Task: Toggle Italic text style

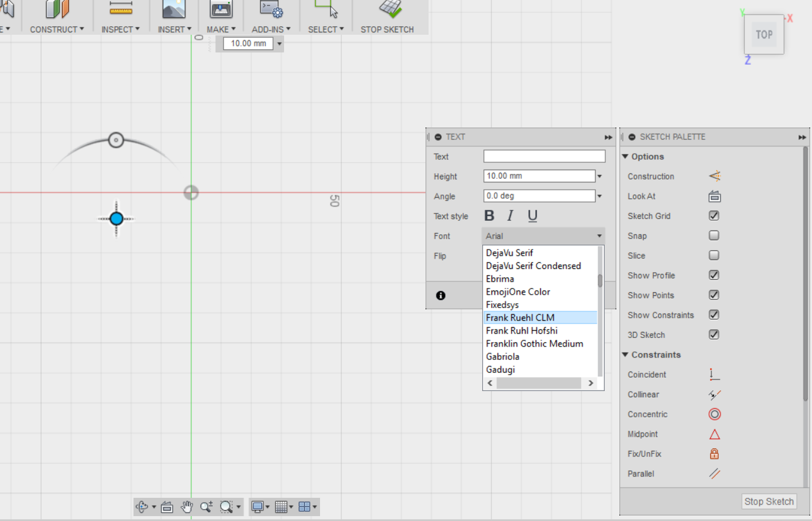Action: click(510, 216)
